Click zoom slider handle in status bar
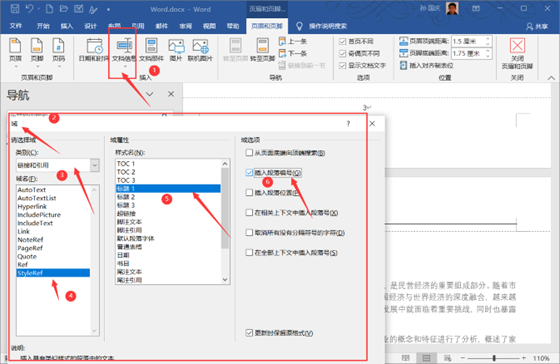This screenshot has width=560, height=364. (494, 358)
